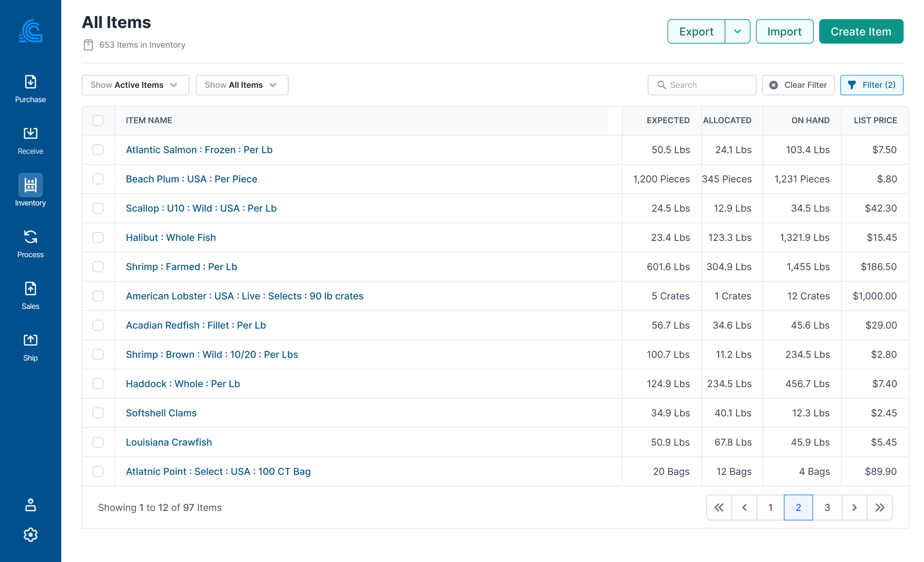Click the Clear Filter X icon
Screen dimensions: 924x562
point(773,85)
